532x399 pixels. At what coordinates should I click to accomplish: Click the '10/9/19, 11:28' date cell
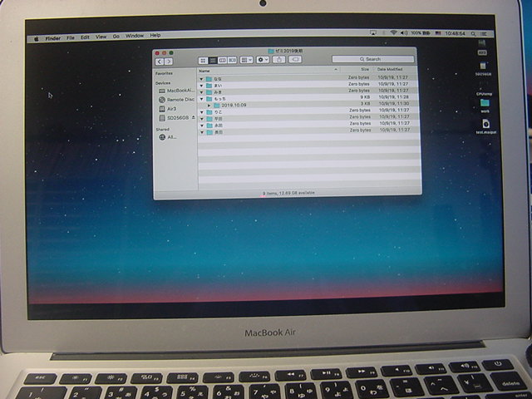click(394, 97)
